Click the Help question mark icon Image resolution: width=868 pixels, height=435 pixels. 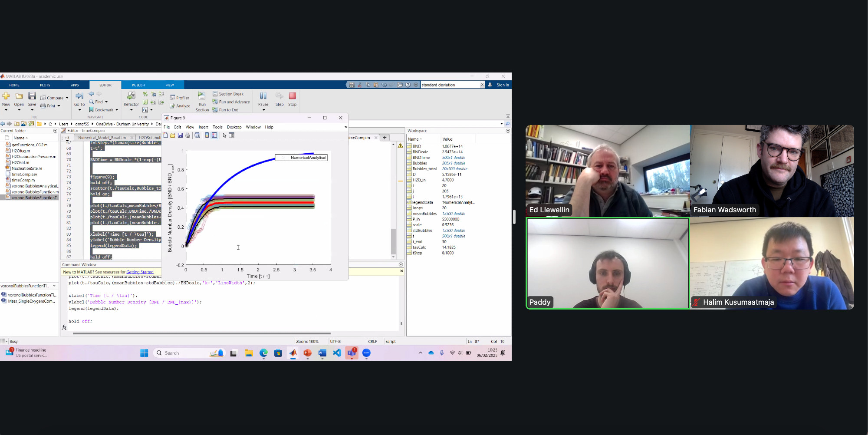(x=408, y=85)
